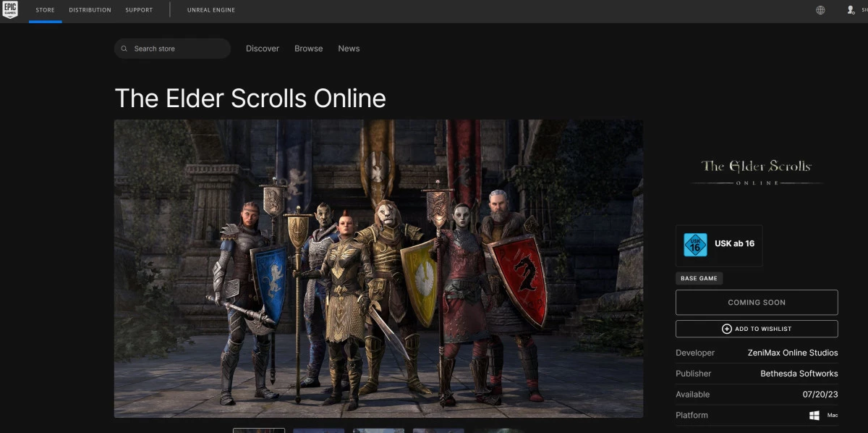868x433 pixels.
Task: Switch to the Browse tab
Action: (x=309, y=49)
